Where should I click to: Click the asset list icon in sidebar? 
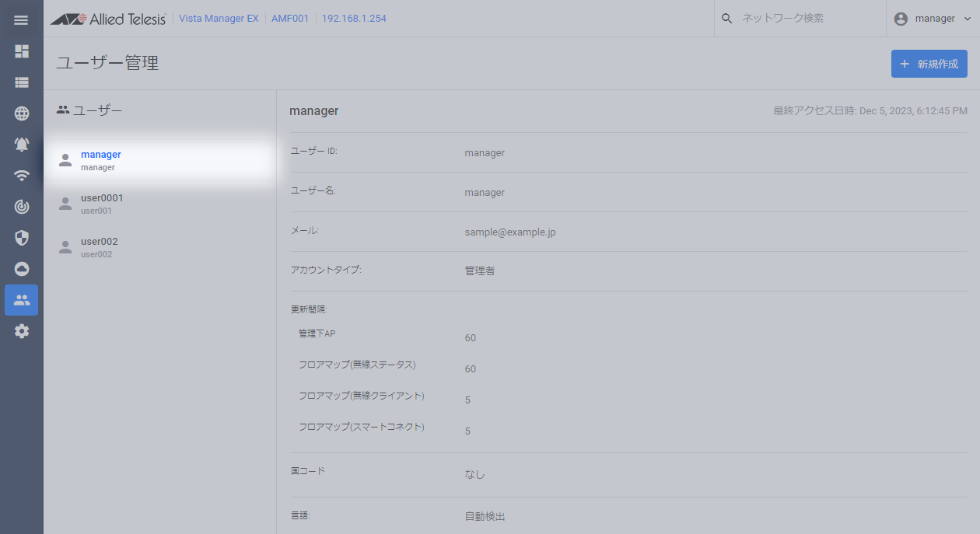pos(22,82)
